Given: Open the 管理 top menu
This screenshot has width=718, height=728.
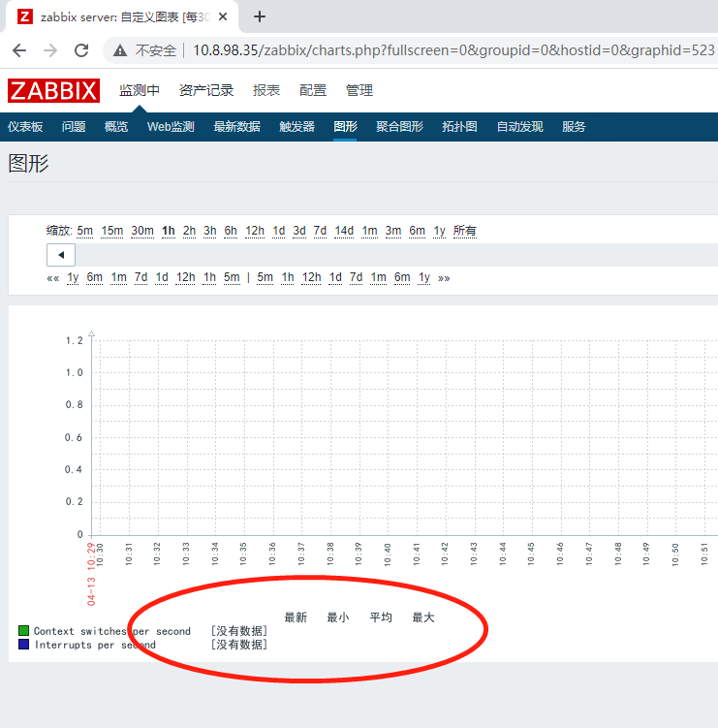Looking at the screenshot, I should pyautogui.click(x=359, y=90).
